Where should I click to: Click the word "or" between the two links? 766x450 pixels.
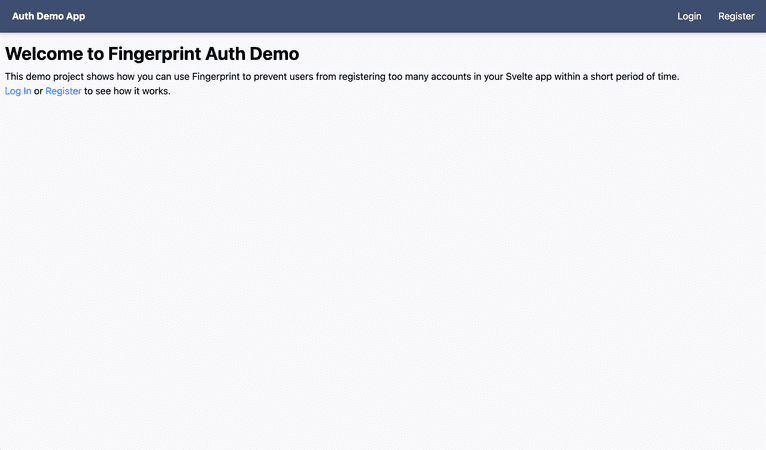click(x=38, y=91)
